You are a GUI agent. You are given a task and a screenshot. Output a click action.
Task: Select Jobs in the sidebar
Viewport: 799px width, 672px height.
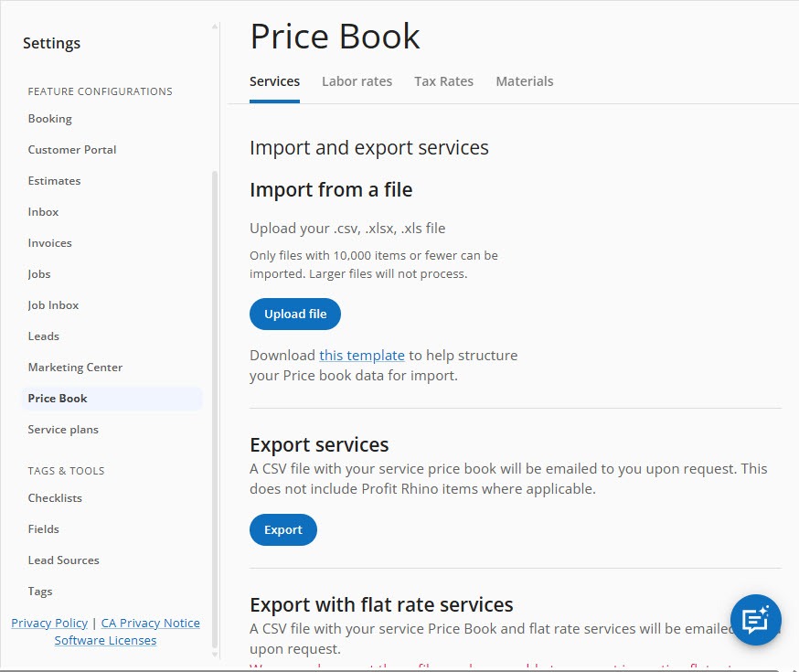pyautogui.click(x=39, y=274)
